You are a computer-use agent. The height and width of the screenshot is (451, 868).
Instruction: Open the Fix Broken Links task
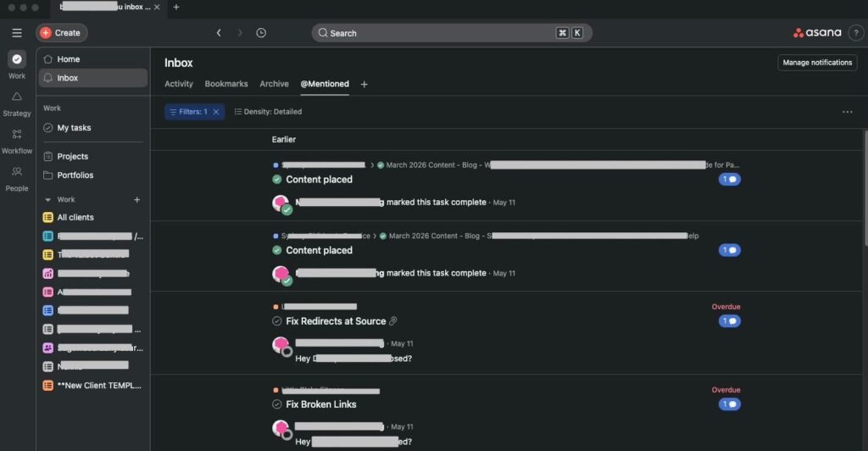[321, 404]
